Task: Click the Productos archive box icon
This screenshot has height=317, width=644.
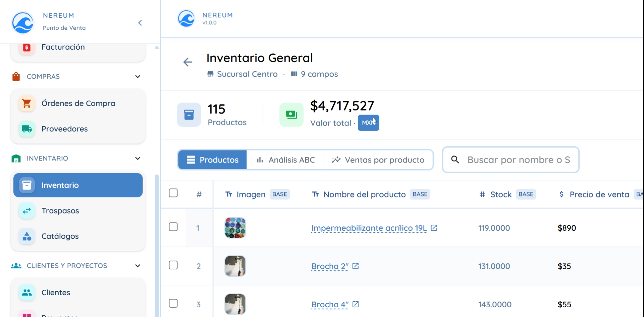Action: [x=189, y=115]
